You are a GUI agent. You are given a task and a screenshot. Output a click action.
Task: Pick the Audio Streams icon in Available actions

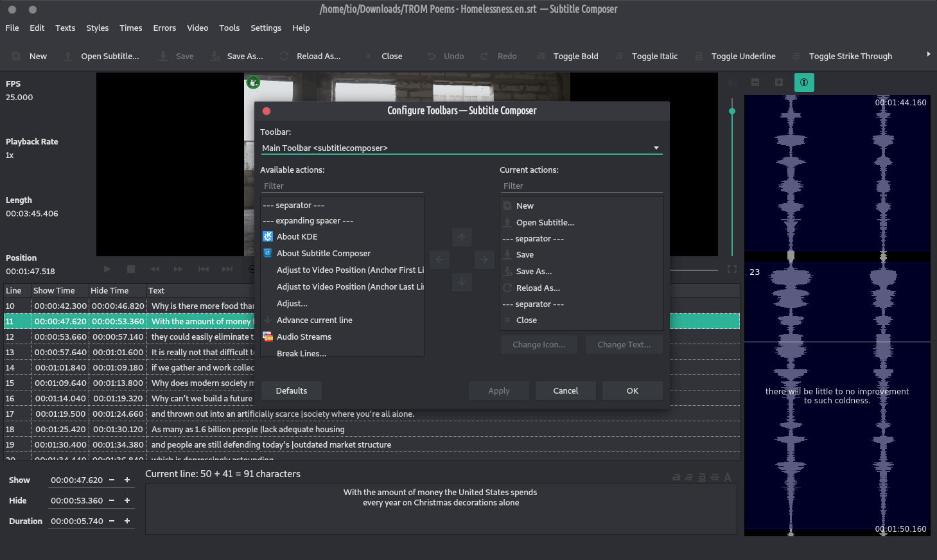(x=268, y=337)
